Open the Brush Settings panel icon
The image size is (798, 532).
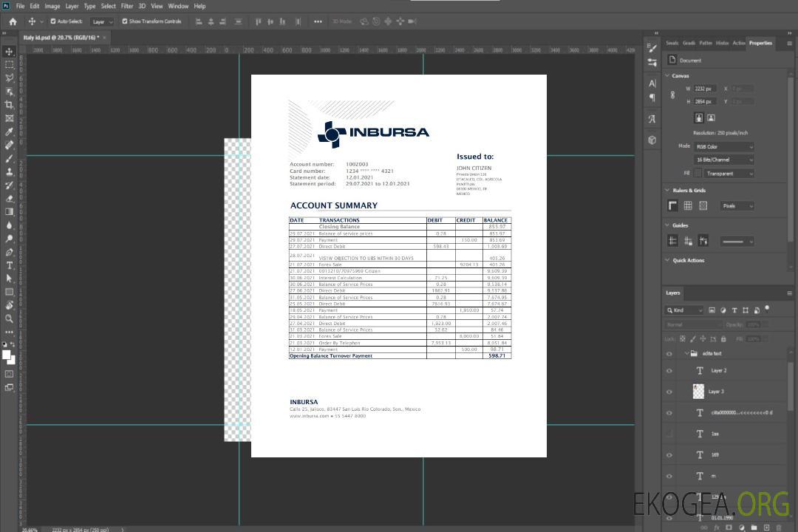pos(652,48)
